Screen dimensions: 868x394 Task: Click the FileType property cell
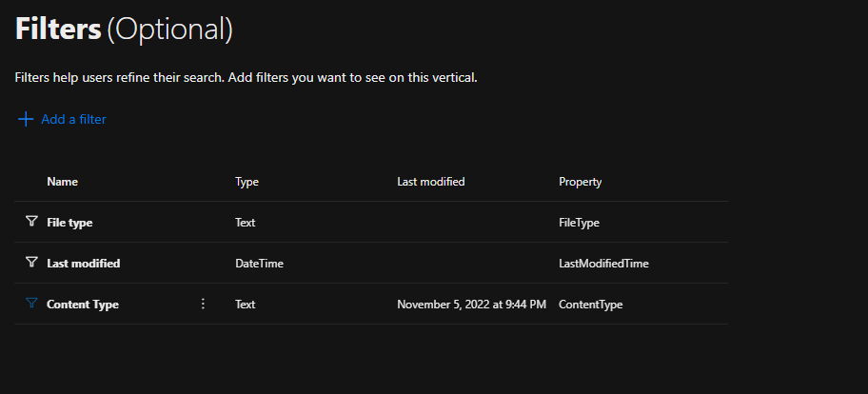(579, 223)
